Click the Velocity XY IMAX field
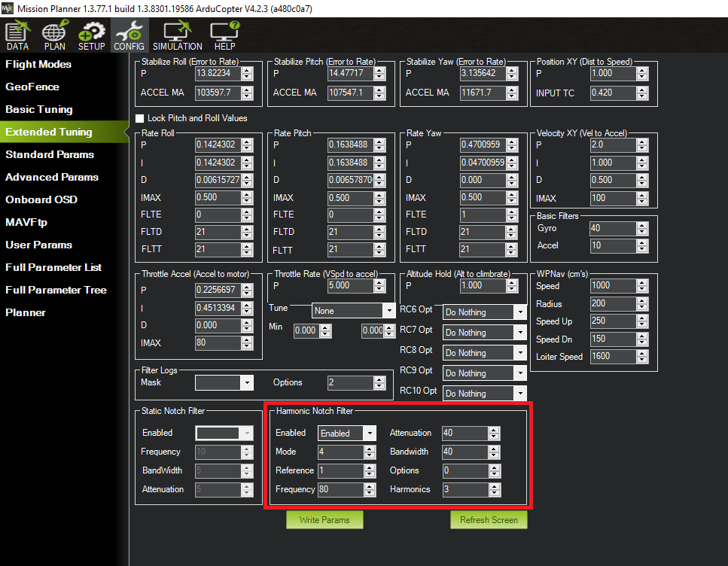 613,198
